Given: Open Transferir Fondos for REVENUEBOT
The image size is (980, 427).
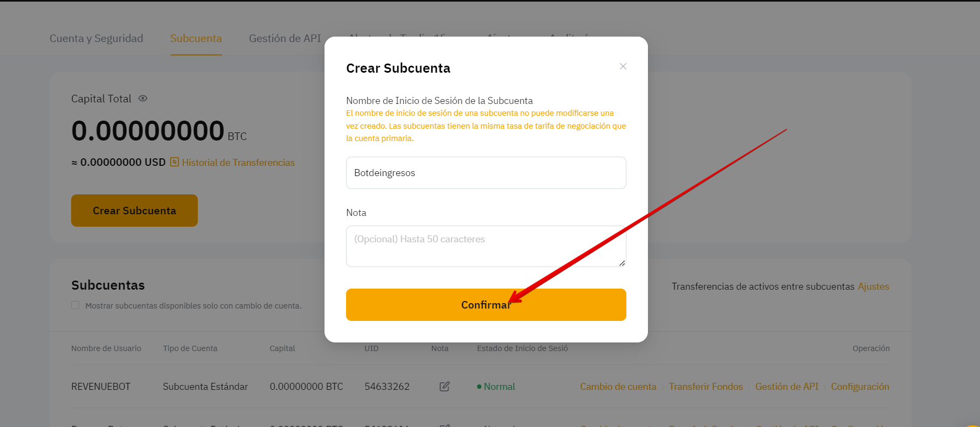Looking at the screenshot, I should [706, 387].
